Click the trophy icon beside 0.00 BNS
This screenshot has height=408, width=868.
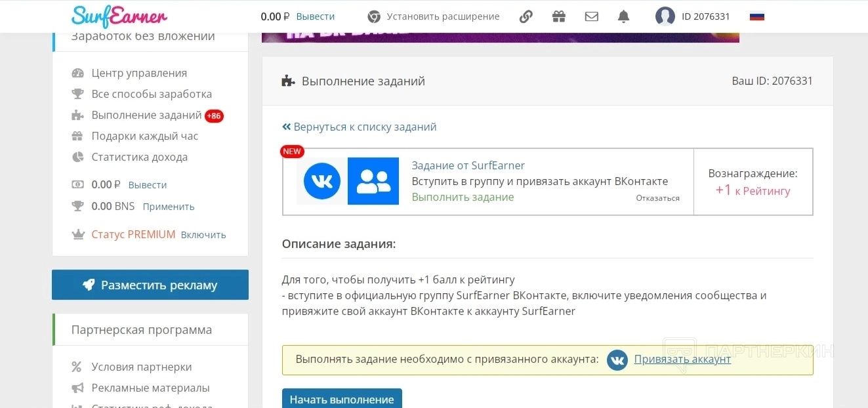click(x=78, y=207)
